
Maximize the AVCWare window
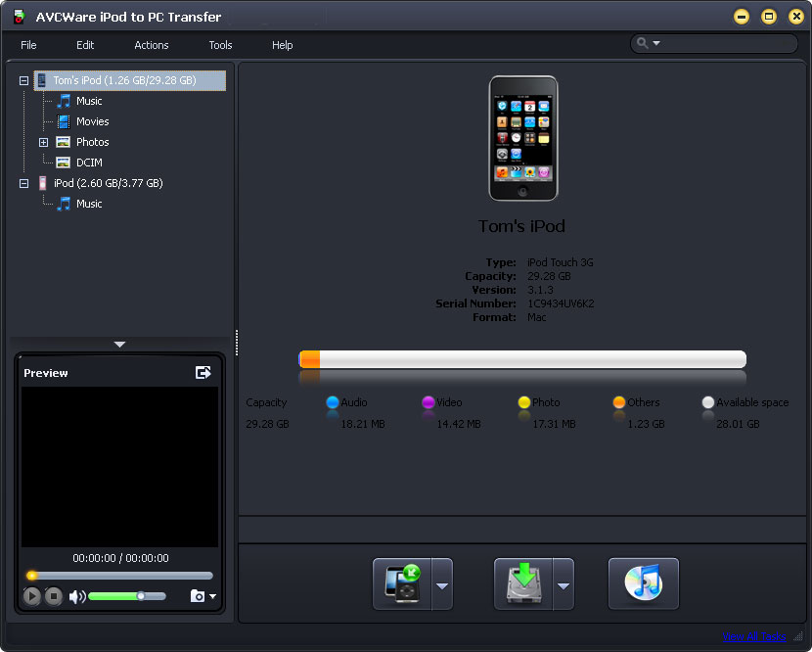point(769,17)
